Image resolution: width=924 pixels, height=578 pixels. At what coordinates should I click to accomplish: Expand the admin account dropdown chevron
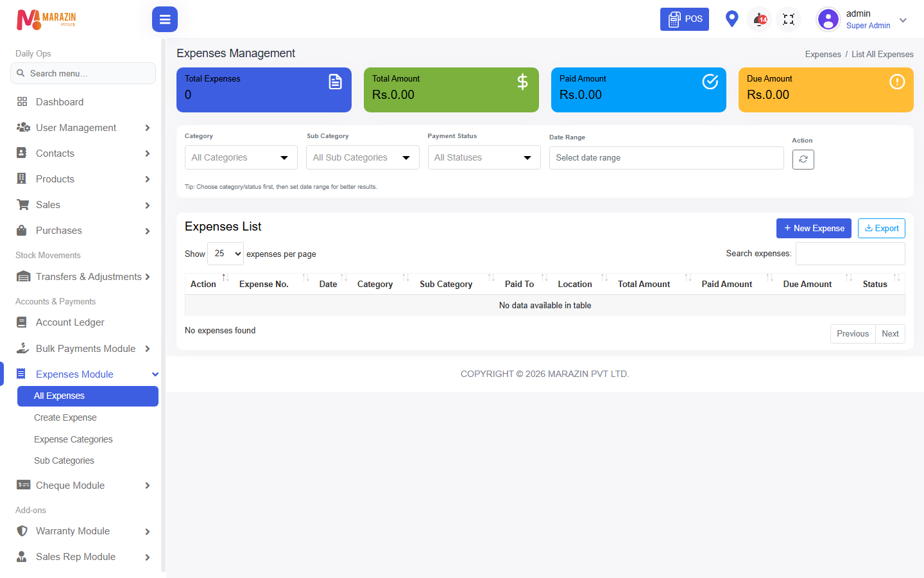pos(903,20)
